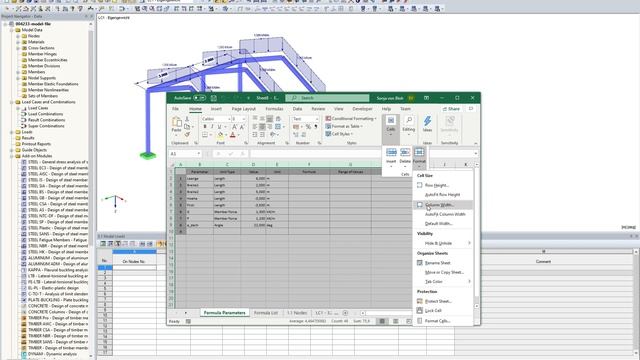This screenshot has height=360, width=640.
Task: Choose Rename Sheet
Action: point(443,263)
